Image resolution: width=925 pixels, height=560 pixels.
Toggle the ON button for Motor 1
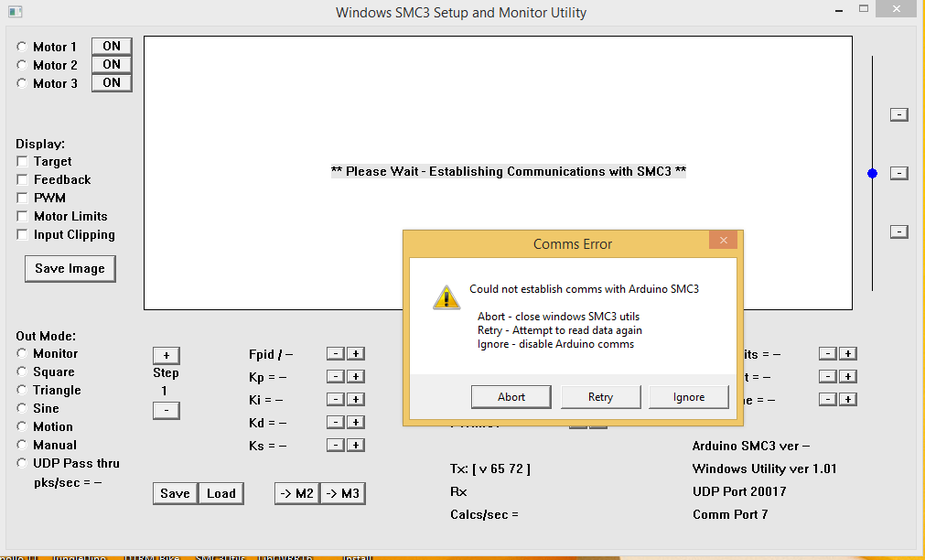(112, 46)
